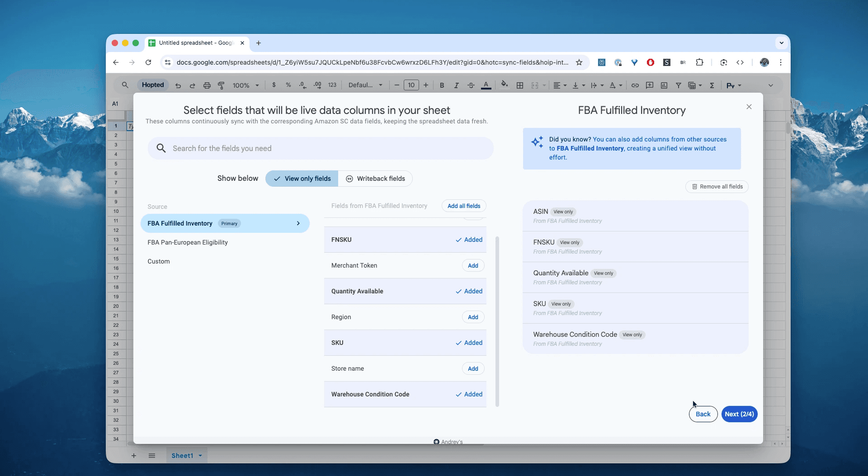Unselect the added FNSKU field
Viewport: 868px width, 476px height.
click(x=469, y=240)
